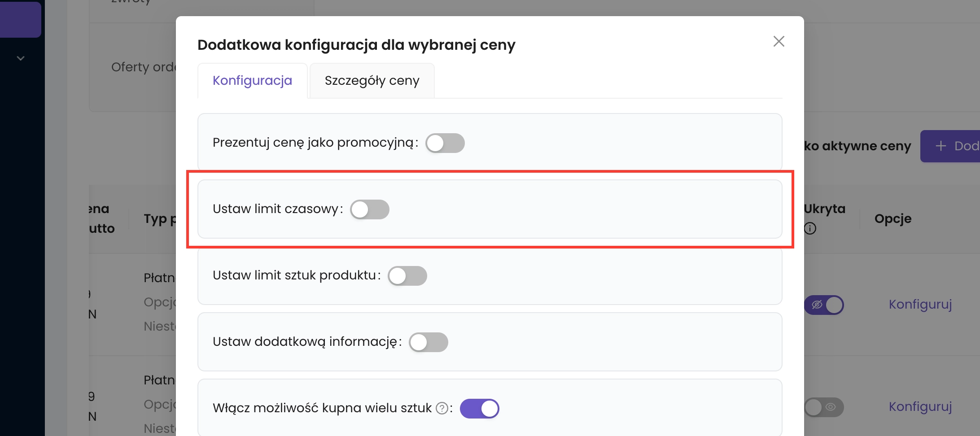The image size is (980, 436).
Task: Enable the Prezentuj cenę jako promocyjną switch
Action: pos(445,143)
